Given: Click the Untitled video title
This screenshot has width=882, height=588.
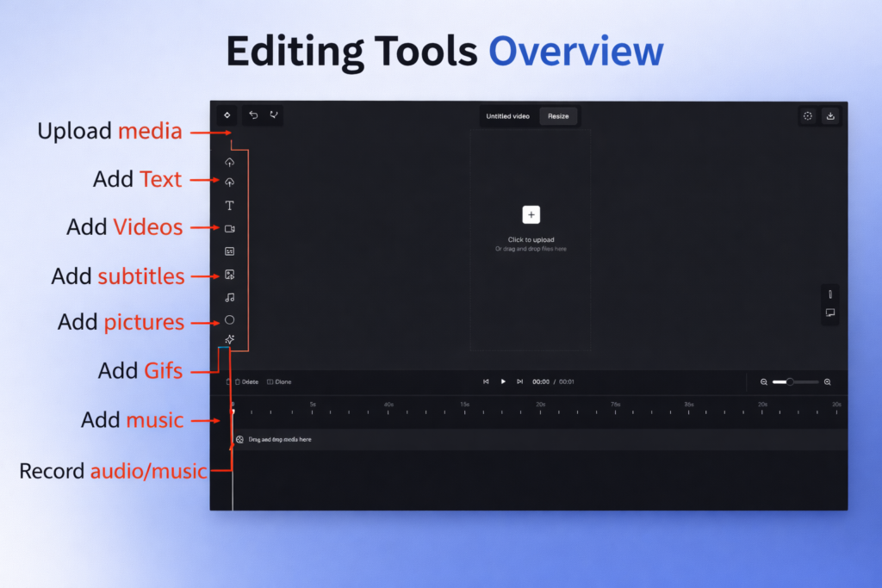Looking at the screenshot, I should pos(508,116).
